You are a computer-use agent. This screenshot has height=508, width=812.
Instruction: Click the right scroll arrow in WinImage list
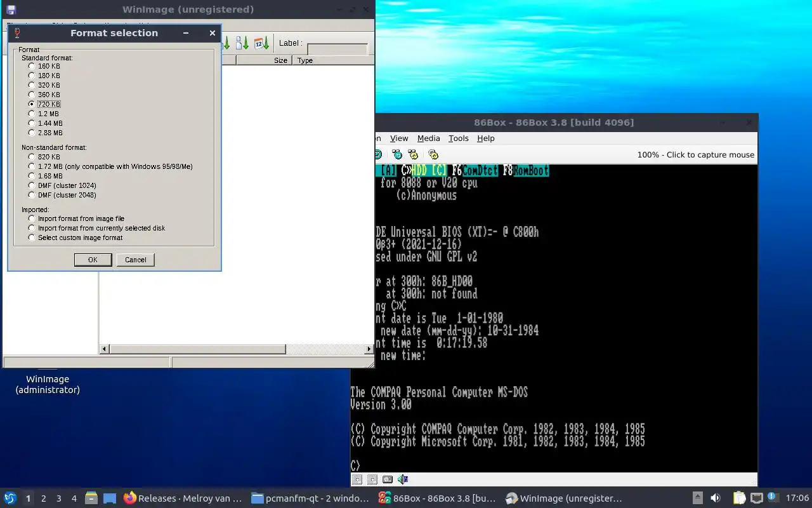369,349
